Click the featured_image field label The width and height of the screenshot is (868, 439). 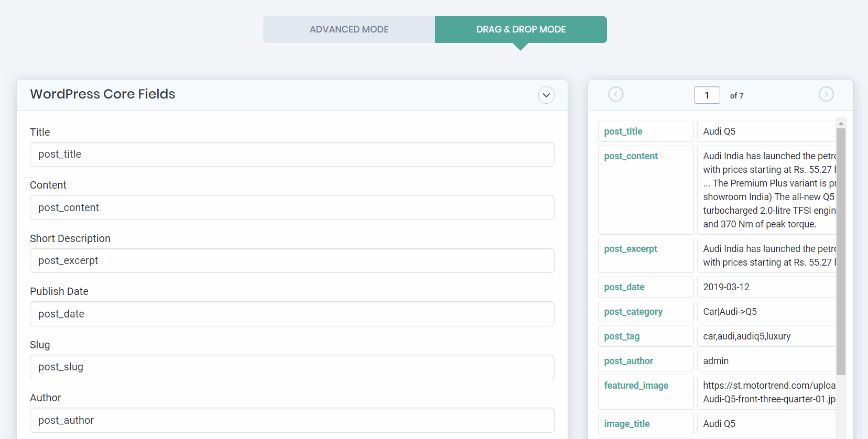click(636, 386)
